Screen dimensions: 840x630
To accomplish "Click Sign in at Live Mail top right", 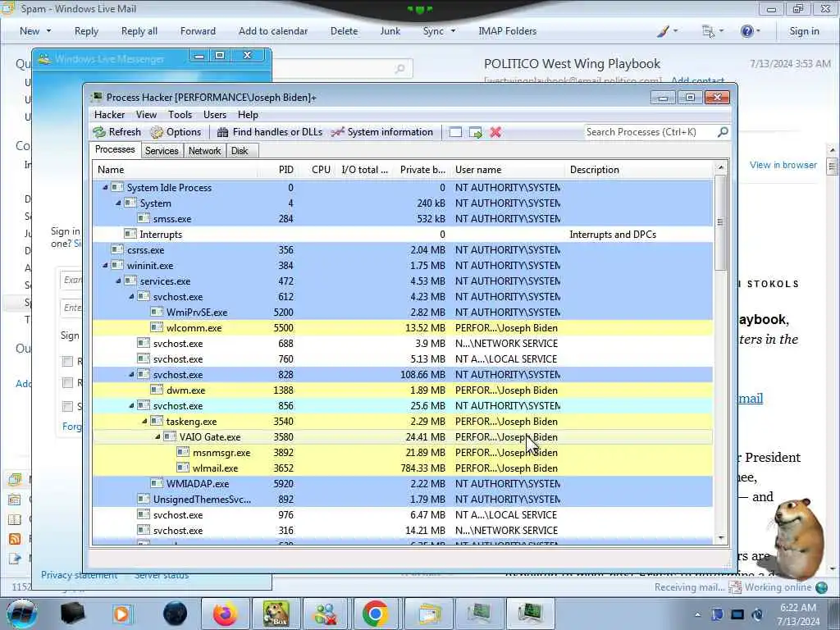I will (x=804, y=31).
